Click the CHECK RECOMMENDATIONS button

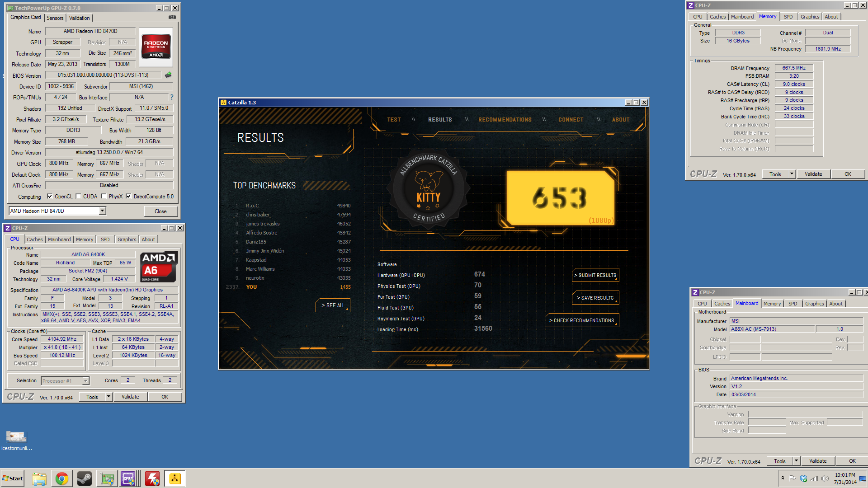tap(582, 320)
